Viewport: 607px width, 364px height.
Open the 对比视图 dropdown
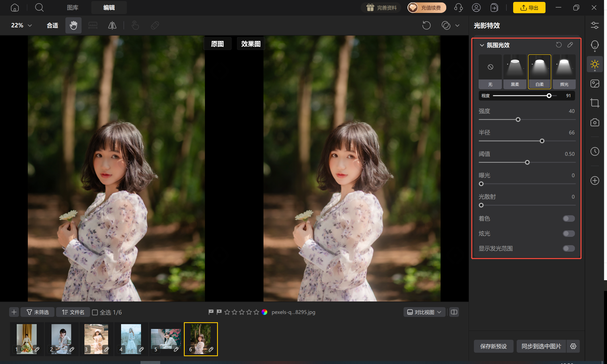[424, 312]
